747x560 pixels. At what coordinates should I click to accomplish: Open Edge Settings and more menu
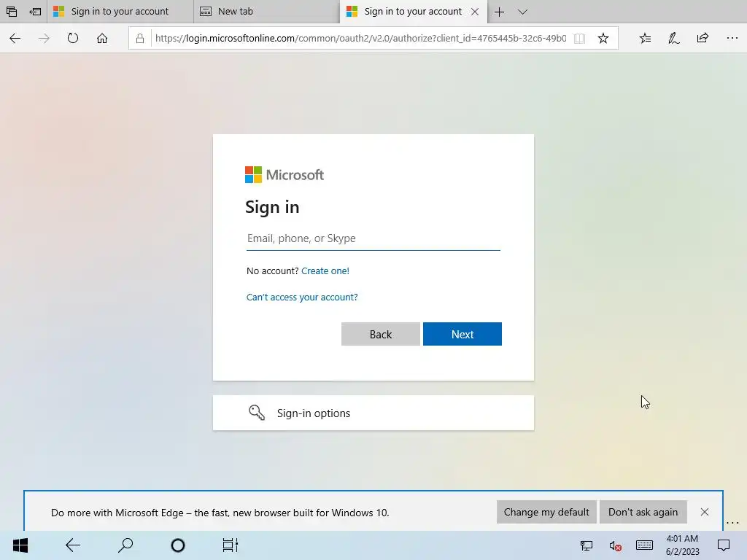click(x=732, y=38)
